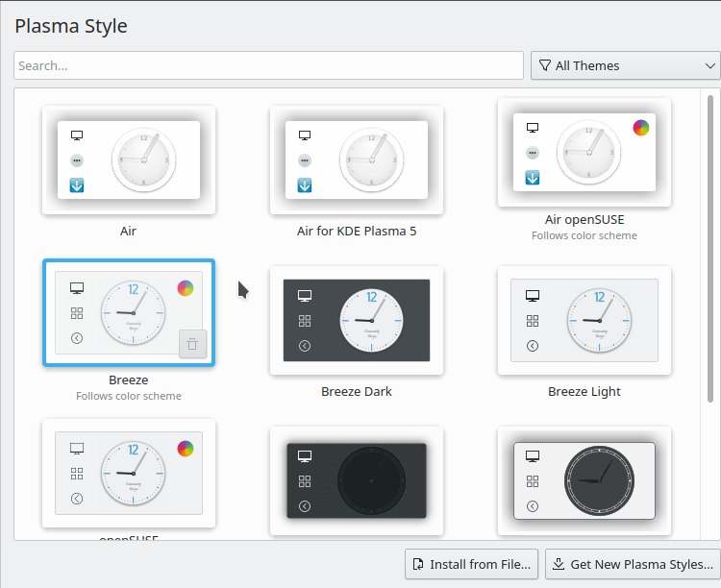Select the Breeze Dark theme preview
This screenshot has width=721, height=588.
pos(357,321)
